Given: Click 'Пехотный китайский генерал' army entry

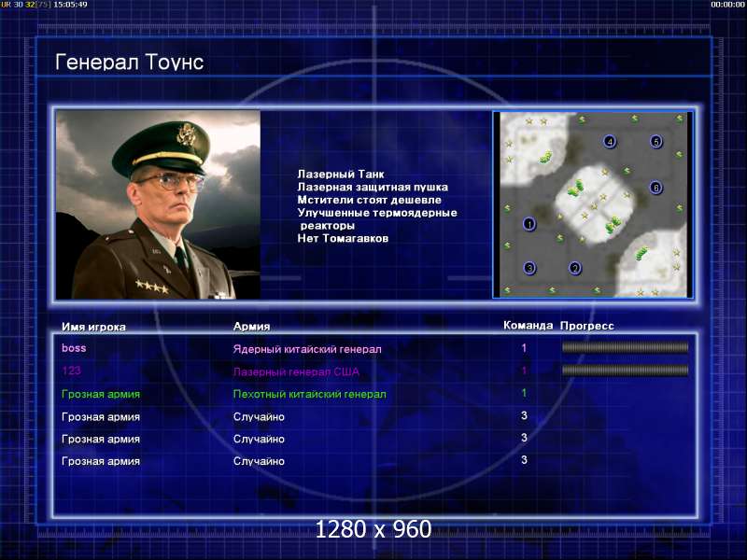Looking at the screenshot, I should [310, 394].
